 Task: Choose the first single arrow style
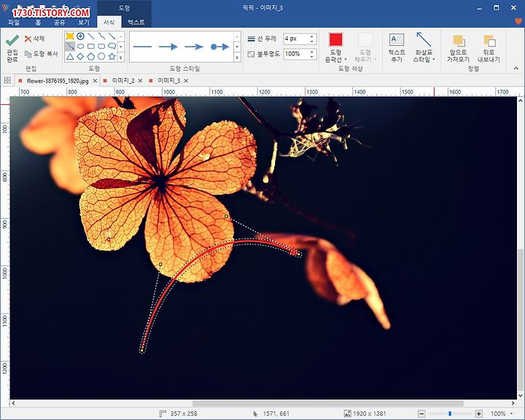pos(168,47)
